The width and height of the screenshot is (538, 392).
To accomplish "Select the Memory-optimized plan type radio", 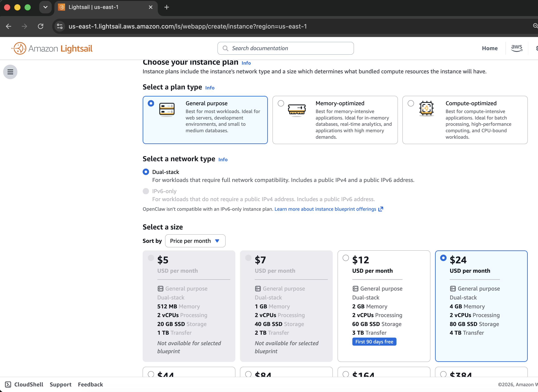I will (281, 103).
